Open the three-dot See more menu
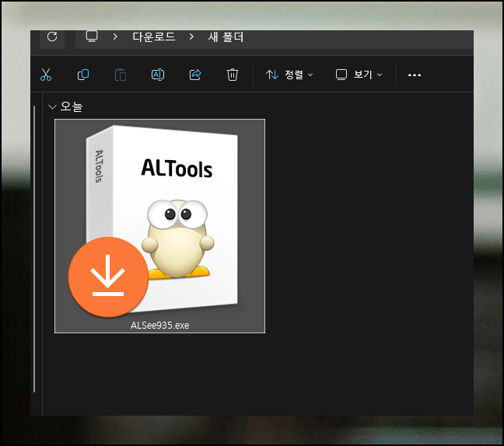The width and height of the screenshot is (504, 446). point(415,75)
